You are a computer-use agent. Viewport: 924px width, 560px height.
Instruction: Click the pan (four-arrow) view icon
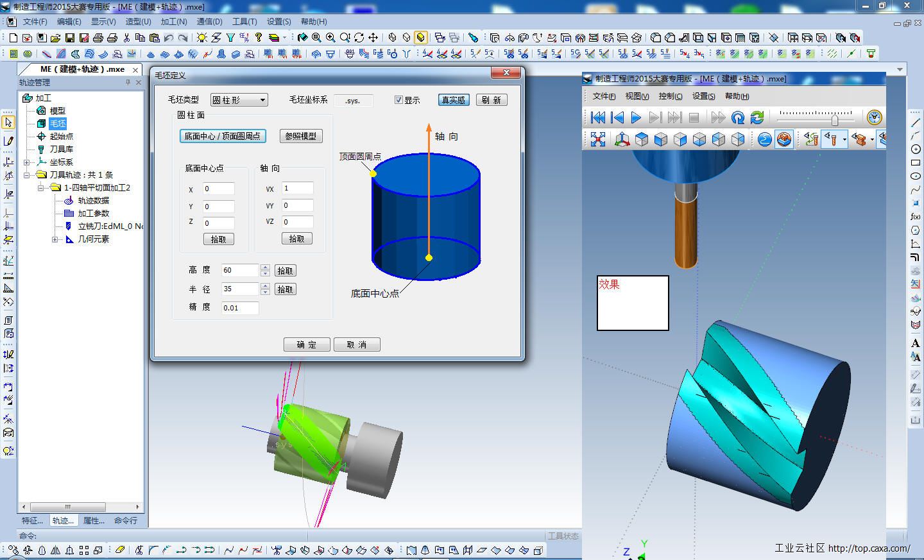(x=373, y=38)
